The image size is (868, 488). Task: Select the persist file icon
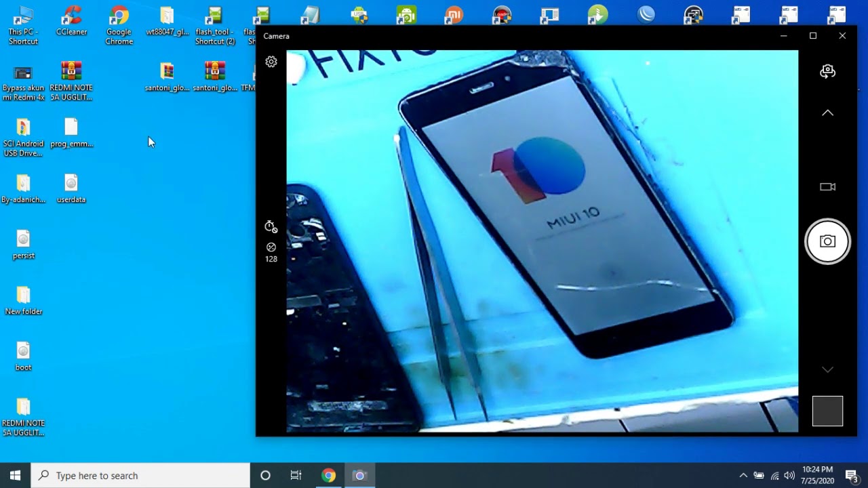point(23,245)
